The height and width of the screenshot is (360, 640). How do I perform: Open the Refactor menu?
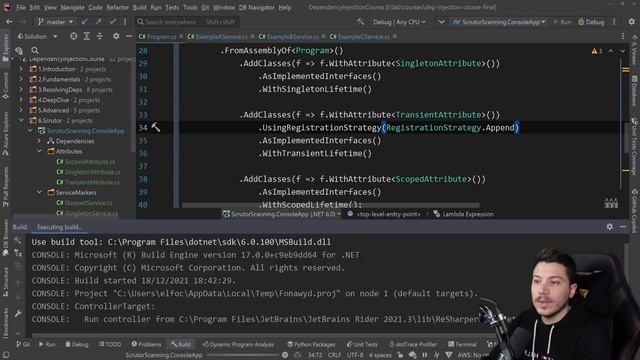(118, 7)
